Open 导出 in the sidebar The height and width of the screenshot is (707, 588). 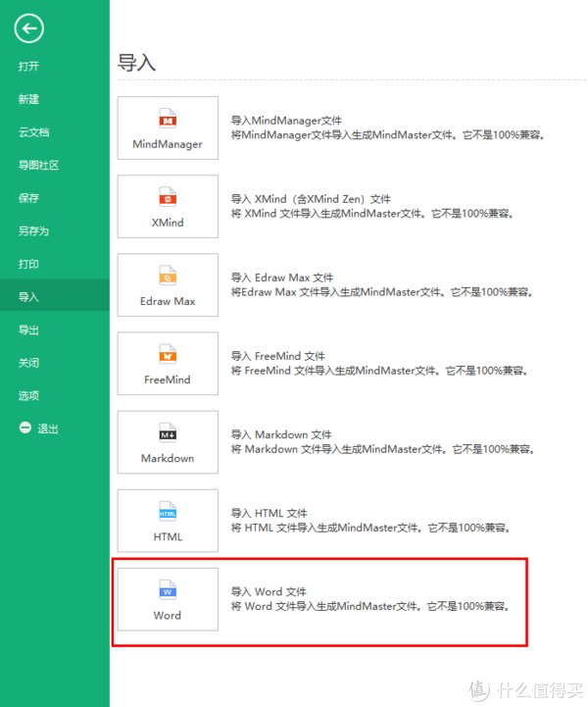tap(28, 329)
